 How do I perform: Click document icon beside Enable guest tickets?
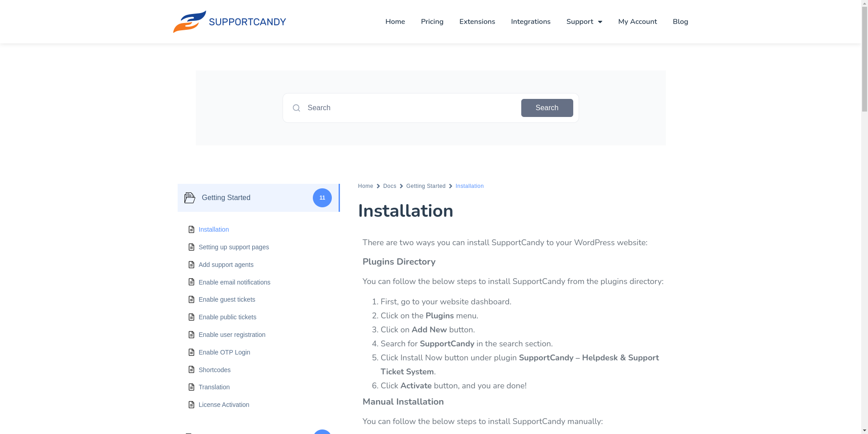pos(191,299)
